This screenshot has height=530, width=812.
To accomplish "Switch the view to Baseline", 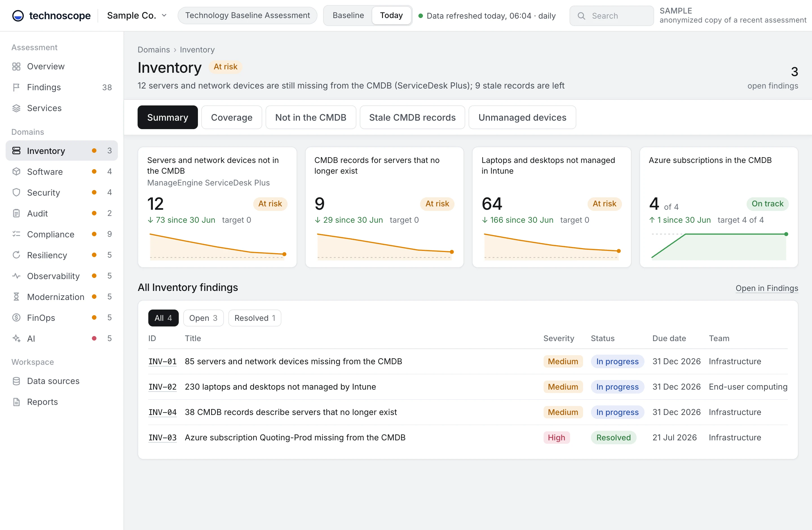I will pos(348,15).
